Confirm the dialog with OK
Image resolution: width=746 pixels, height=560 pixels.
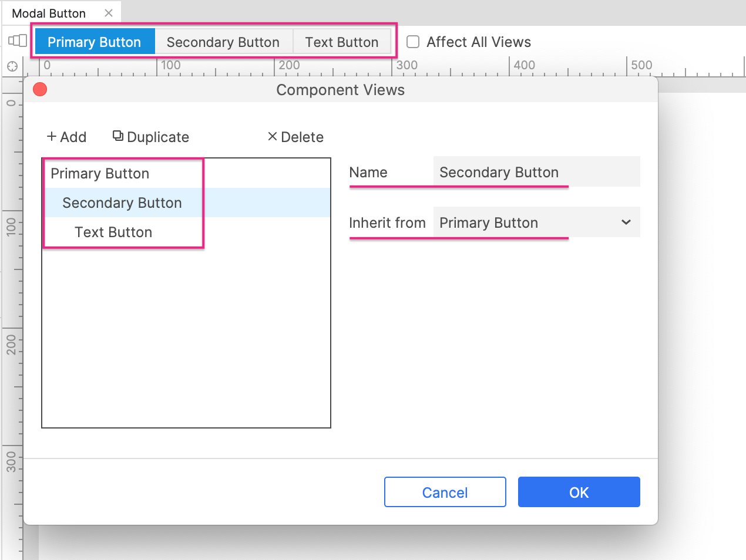pos(579,492)
